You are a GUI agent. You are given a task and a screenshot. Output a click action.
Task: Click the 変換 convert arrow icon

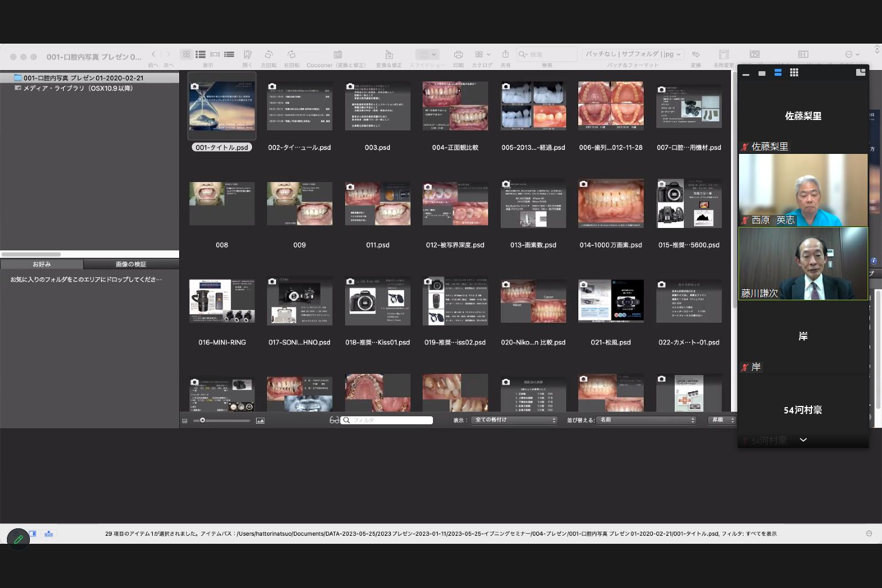(696, 55)
